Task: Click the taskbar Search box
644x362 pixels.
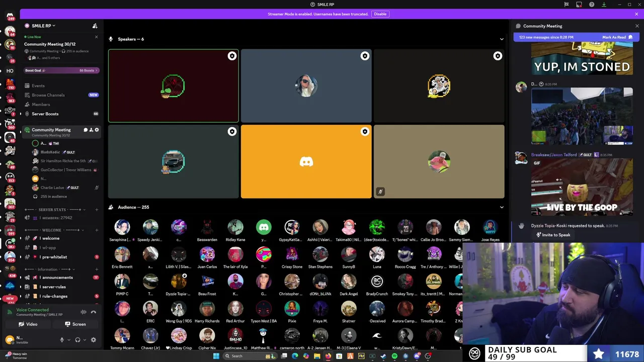Action: pyautogui.click(x=250, y=356)
